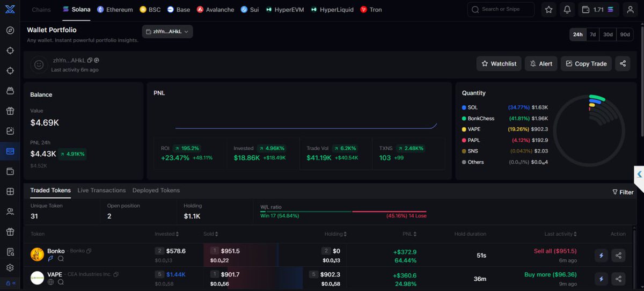Set an Alert for this wallet
The width and height of the screenshot is (644, 291).
(x=541, y=63)
